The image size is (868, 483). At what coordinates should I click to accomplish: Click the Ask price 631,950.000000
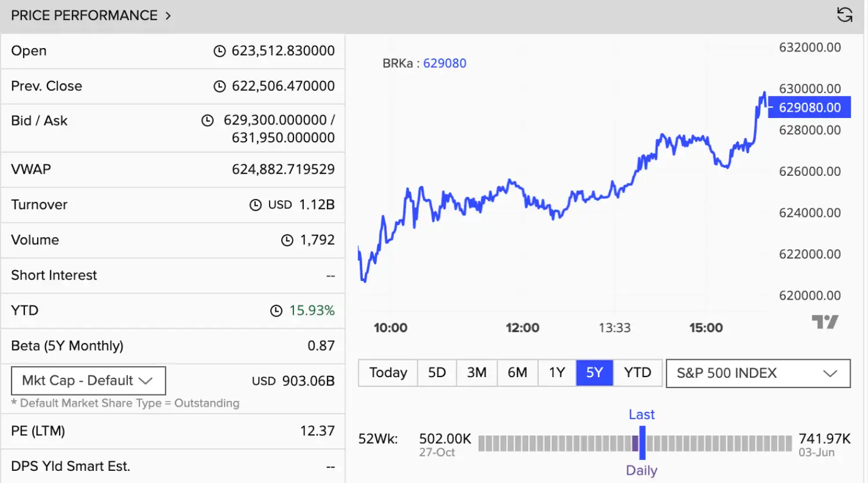[283, 138]
